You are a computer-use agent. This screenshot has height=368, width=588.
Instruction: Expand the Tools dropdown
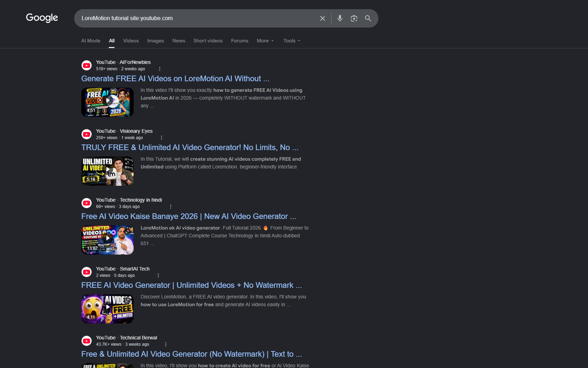point(292,41)
